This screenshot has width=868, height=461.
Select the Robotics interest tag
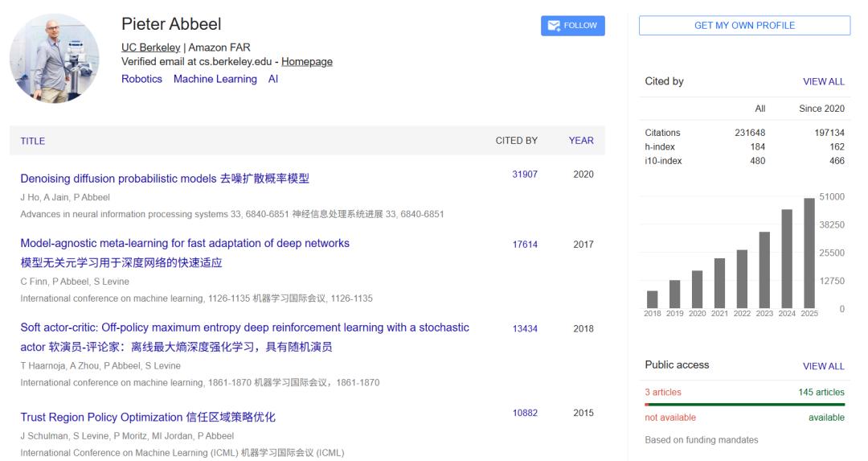click(x=141, y=79)
